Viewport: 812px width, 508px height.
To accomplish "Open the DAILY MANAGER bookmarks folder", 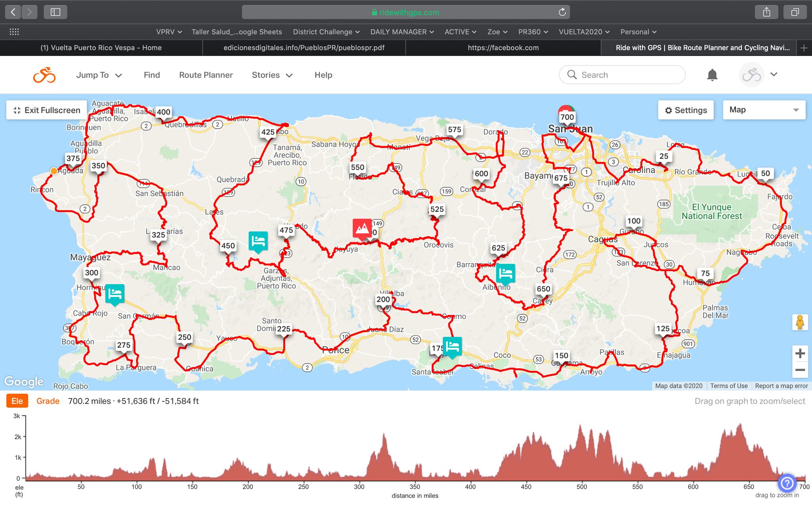I will 402,32.
